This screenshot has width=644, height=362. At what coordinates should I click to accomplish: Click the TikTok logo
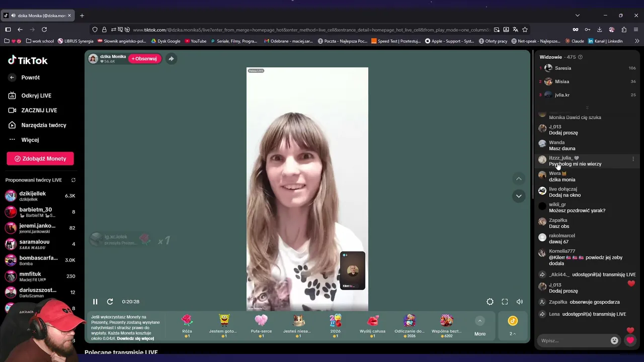(28, 60)
